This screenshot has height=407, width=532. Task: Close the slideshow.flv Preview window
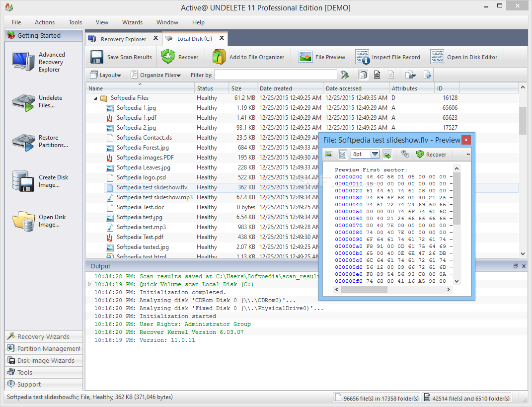(x=466, y=140)
